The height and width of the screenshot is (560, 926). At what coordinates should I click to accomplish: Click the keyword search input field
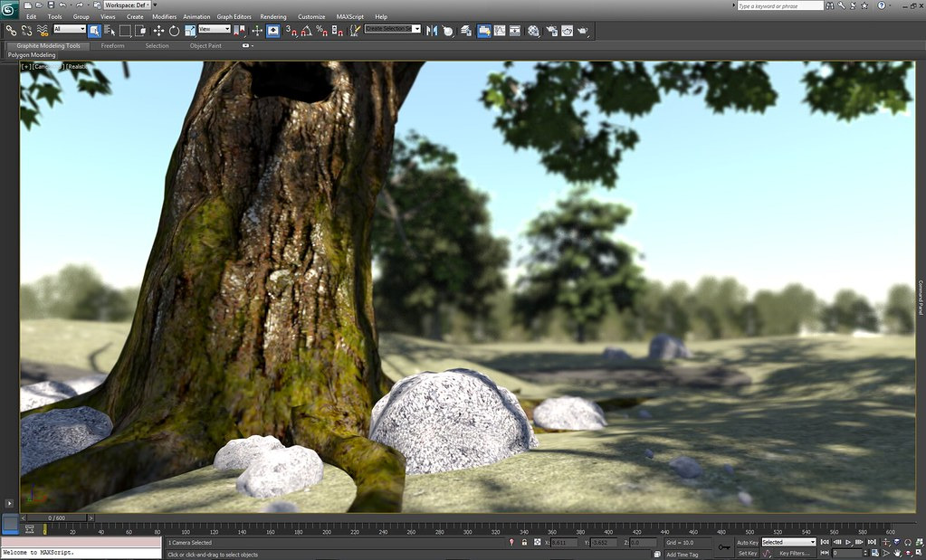(x=779, y=5)
